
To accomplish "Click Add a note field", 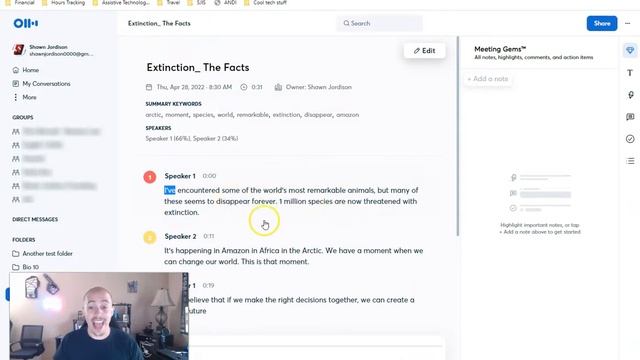I will (x=488, y=79).
